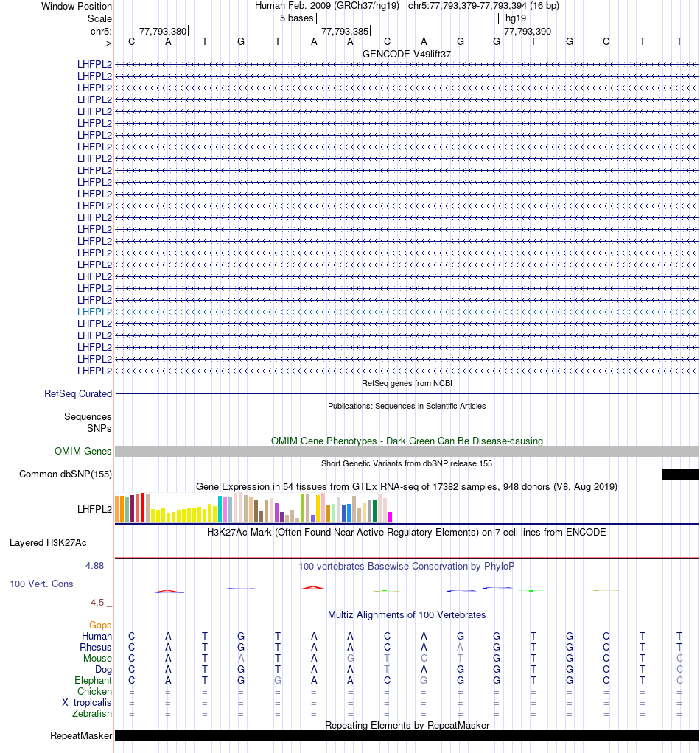Open 100 vertebrates Basewise Conservation by PhyloP title

point(407,566)
